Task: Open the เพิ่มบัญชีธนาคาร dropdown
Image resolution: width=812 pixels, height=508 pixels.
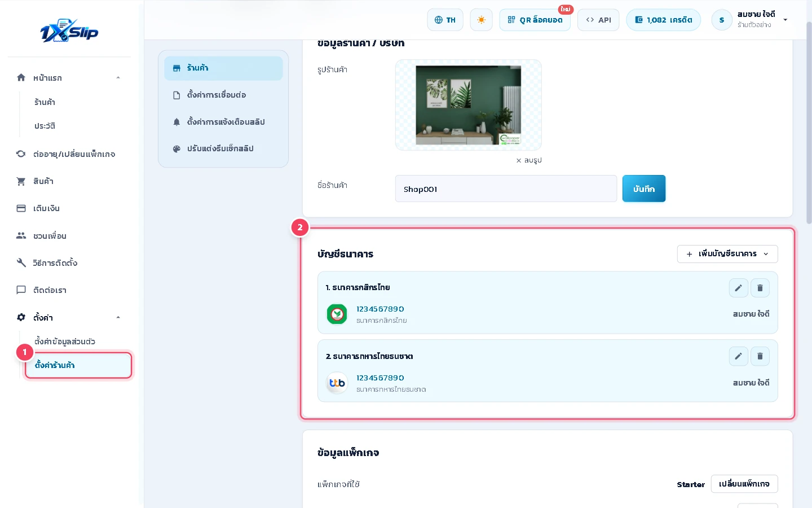Action: coord(727,254)
